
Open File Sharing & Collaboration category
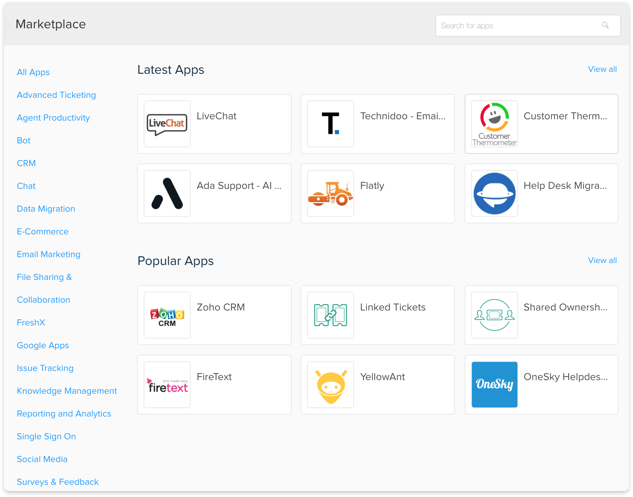[44, 288]
